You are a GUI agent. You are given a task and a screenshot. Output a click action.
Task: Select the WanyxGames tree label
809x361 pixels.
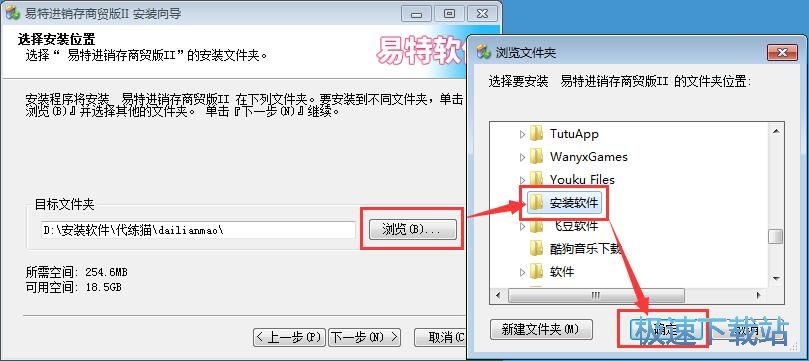589,157
